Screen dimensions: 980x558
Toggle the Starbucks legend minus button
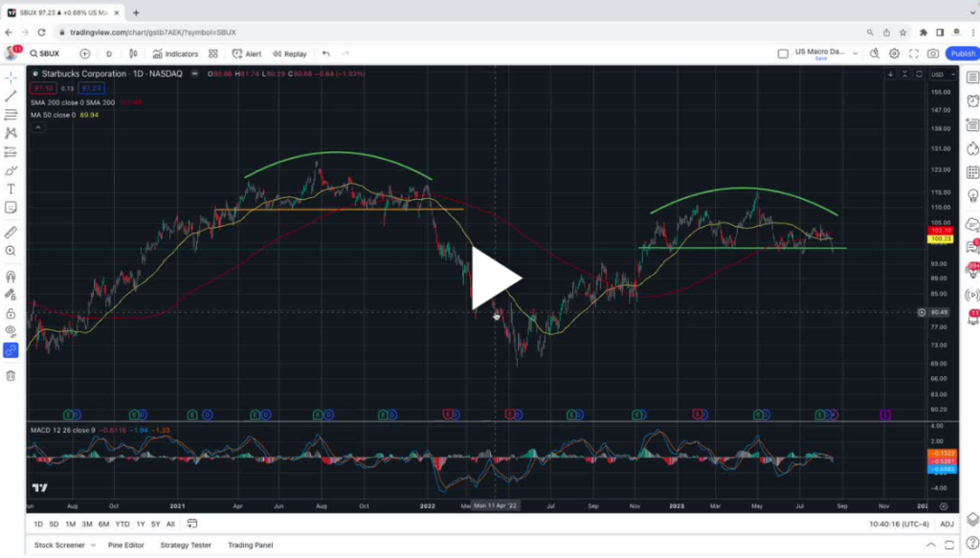(x=194, y=74)
